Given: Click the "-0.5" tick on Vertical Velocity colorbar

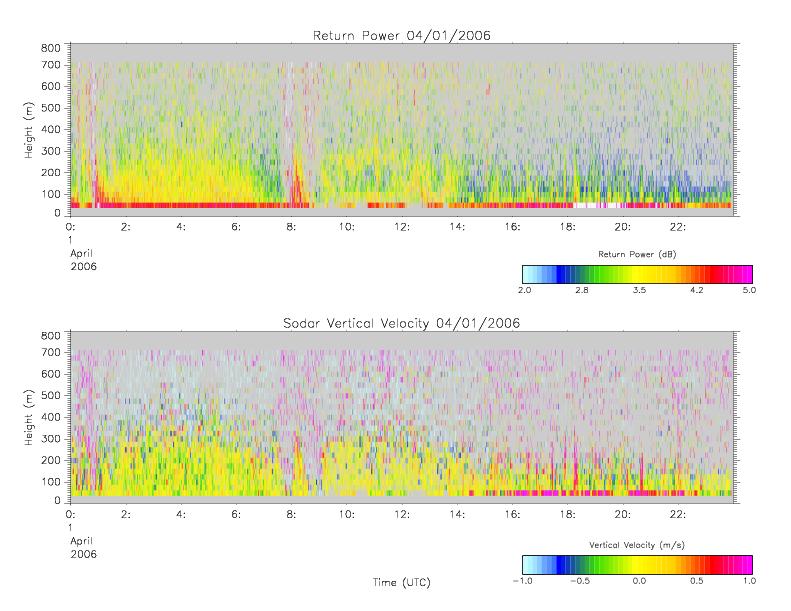Looking at the screenshot, I should tap(580, 581).
